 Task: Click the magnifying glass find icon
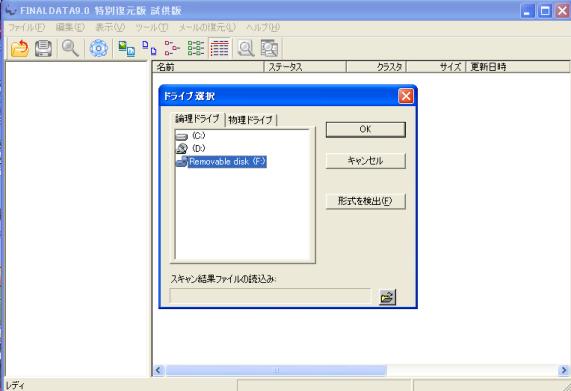pos(70,48)
